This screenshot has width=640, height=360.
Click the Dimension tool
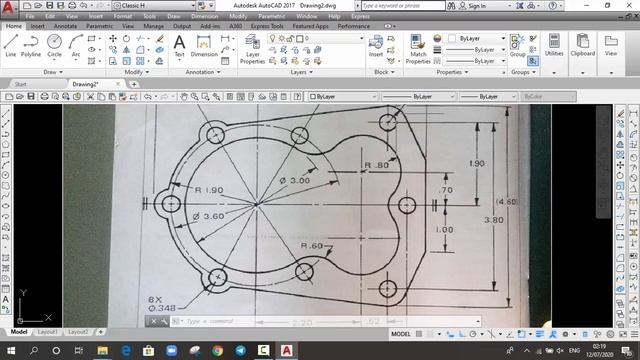204,45
